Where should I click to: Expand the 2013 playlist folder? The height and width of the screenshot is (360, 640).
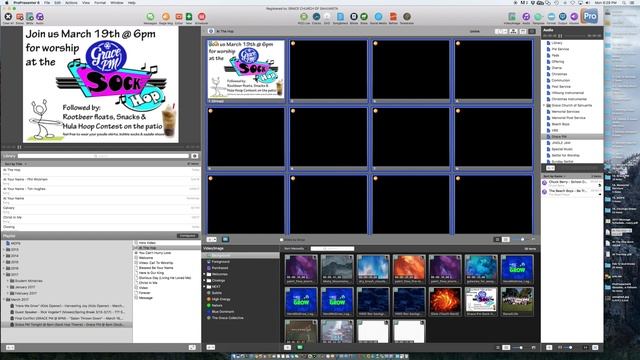pyautogui.click(x=4, y=249)
